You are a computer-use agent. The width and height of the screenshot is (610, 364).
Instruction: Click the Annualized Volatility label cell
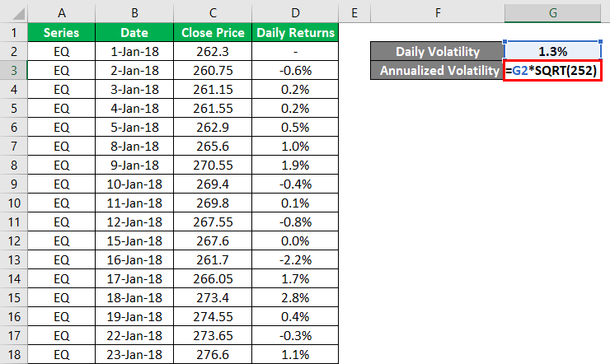pyautogui.click(x=438, y=71)
